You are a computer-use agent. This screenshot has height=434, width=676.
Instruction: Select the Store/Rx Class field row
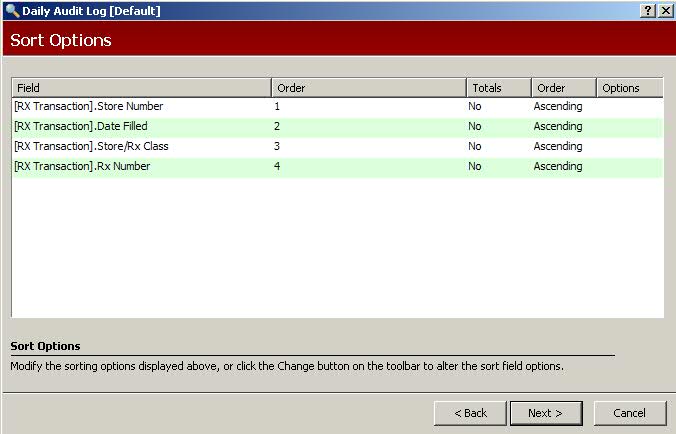(x=91, y=147)
